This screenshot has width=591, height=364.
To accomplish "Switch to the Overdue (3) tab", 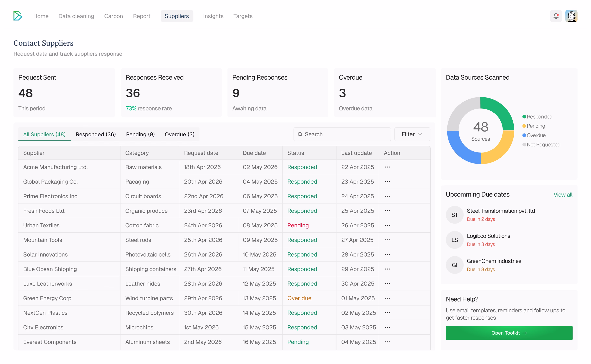I will [x=180, y=134].
